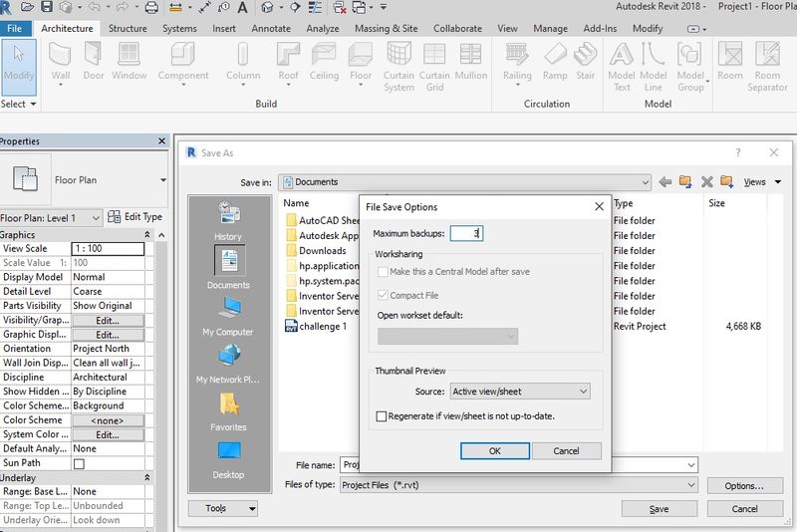Click the Modify arrow tool
The image size is (797, 532).
click(x=19, y=67)
